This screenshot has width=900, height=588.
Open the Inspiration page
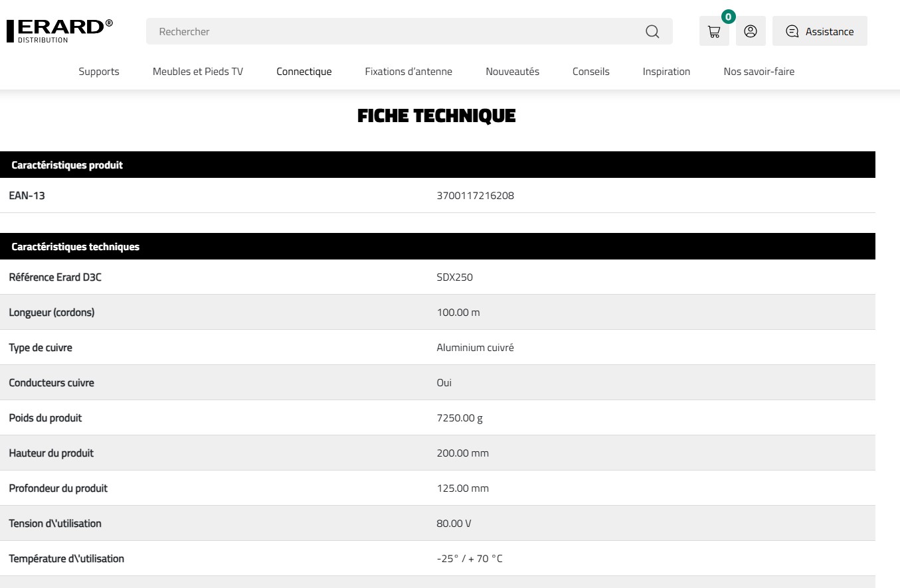pyautogui.click(x=666, y=72)
